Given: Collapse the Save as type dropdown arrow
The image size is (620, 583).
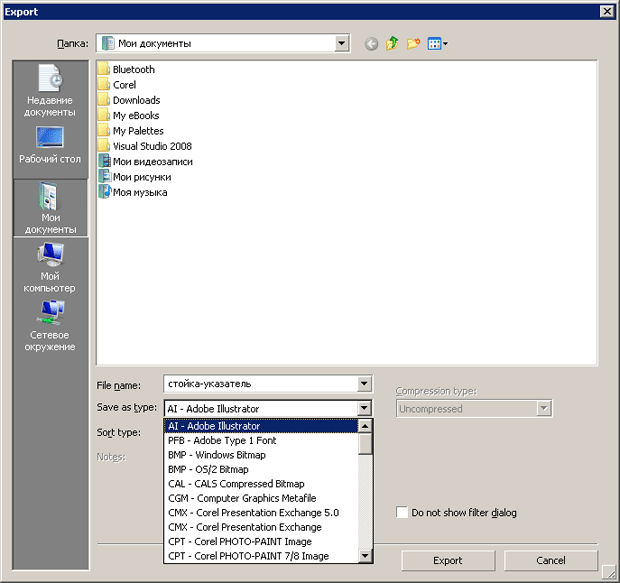Looking at the screenshot, I should [364, 408].
